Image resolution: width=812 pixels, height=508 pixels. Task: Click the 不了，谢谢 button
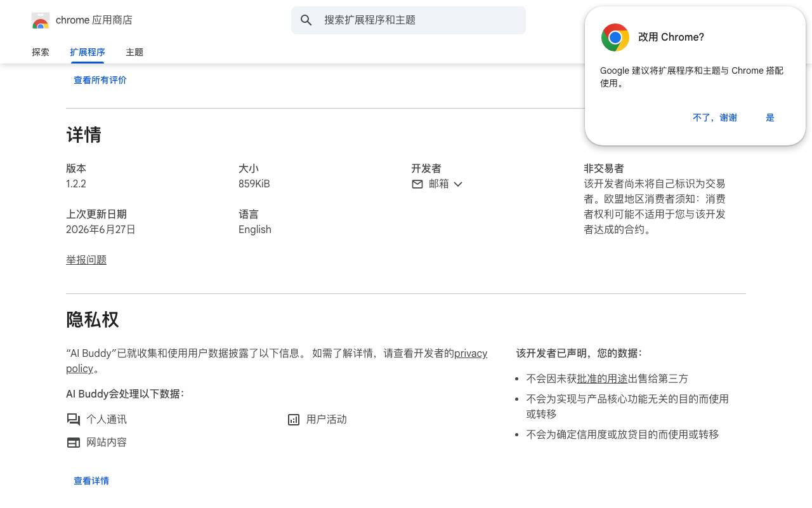coord(715,117)
